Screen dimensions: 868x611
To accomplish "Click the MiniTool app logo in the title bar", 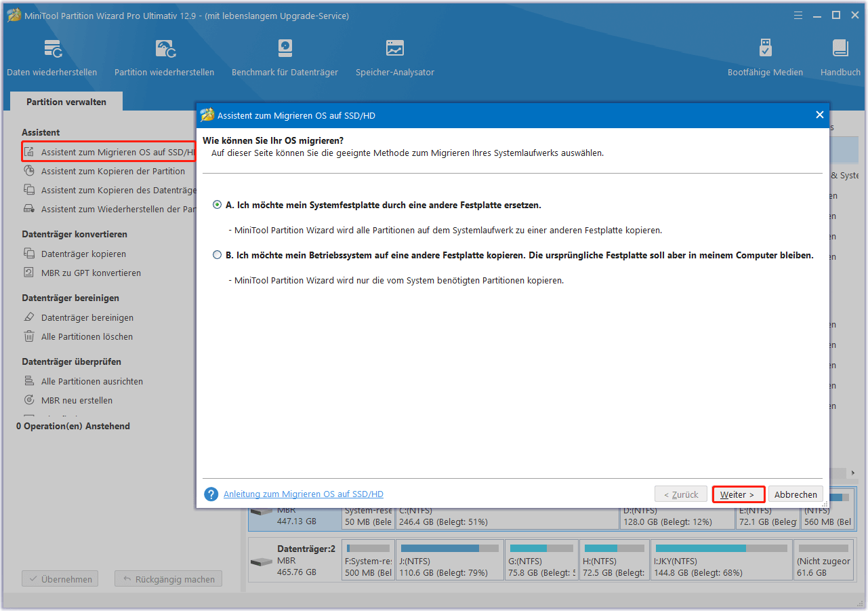I will coord(14,15).
